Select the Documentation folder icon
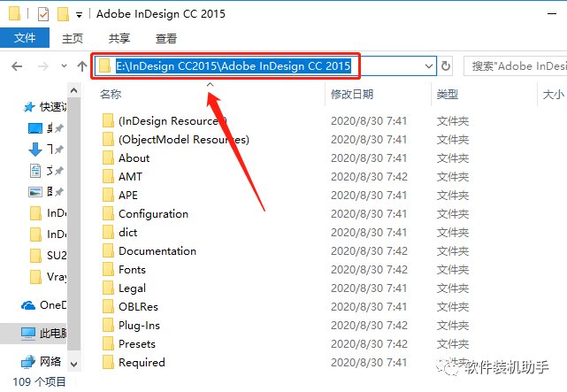Viewport: 567px width, 392px height. (108, 251)
